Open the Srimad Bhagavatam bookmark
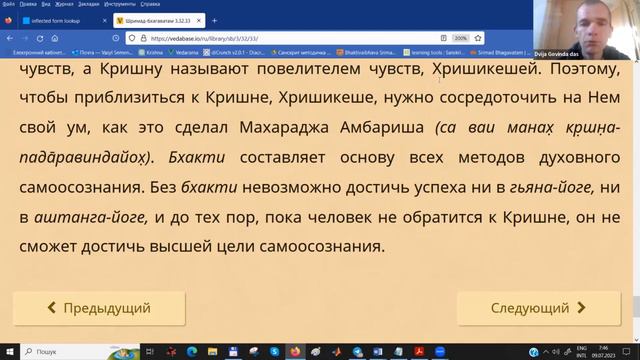Image resolution: width=640 pixels, height=360 pixels. click(500, 53)
